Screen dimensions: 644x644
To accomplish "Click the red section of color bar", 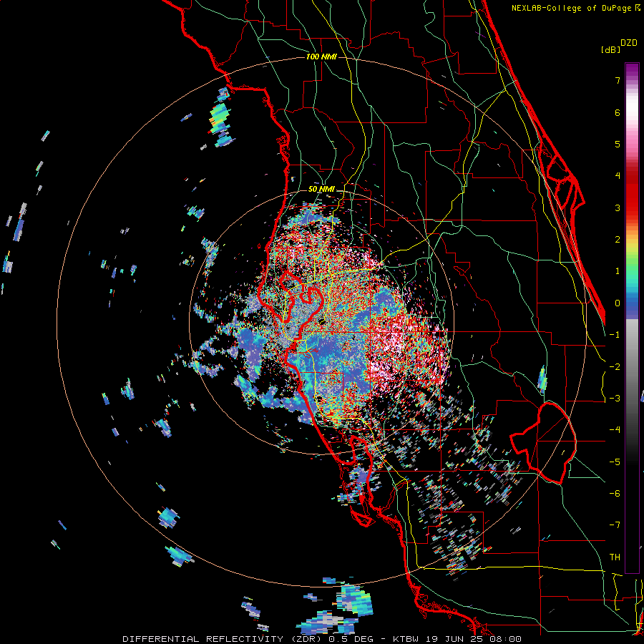I will coord(632,191).
